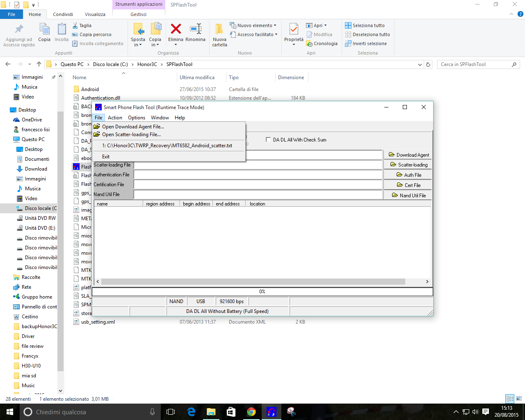The width and height of the screenshot is (525, 420).
Task: Refresh the SPFlashTool folder view
Action: (x=428, y=64)
